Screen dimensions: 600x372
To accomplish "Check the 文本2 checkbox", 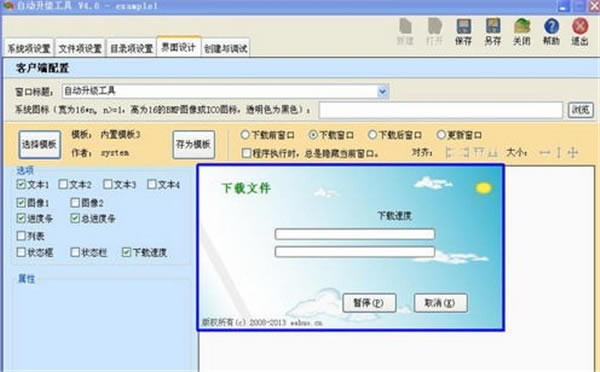I will click(63, 184).
